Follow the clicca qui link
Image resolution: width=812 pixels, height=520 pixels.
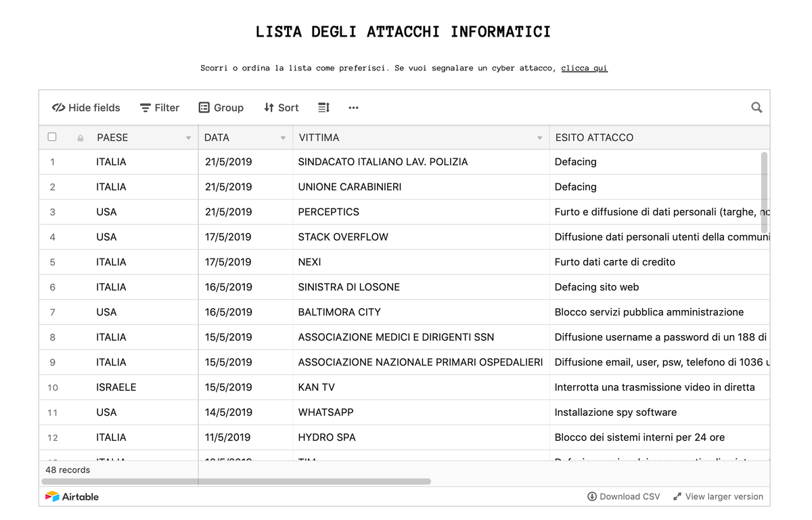click(583, 68)
